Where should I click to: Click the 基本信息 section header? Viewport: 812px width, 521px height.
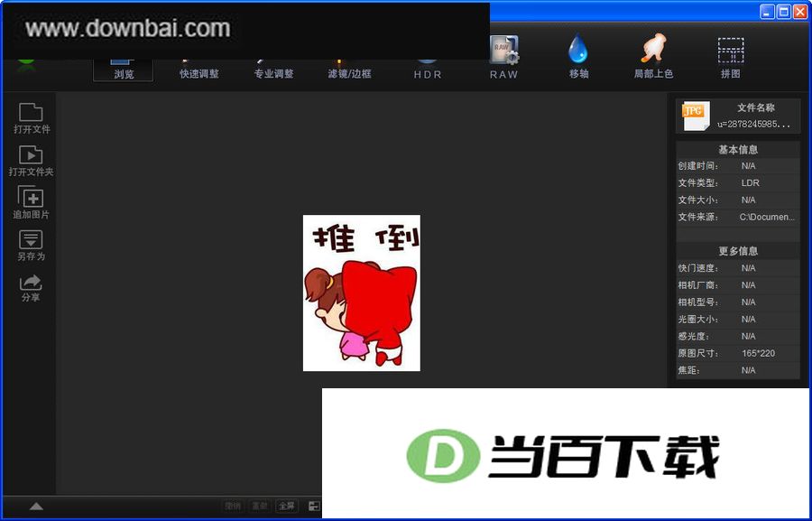pyautogui.click(x=738, y=150)
